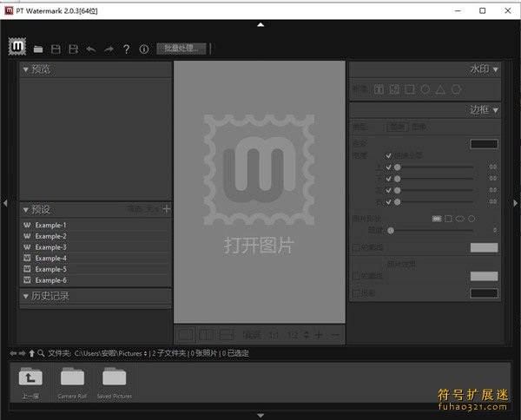Open help via the question mark icon
The image size is (521, 420).
[x=126, y=49]
